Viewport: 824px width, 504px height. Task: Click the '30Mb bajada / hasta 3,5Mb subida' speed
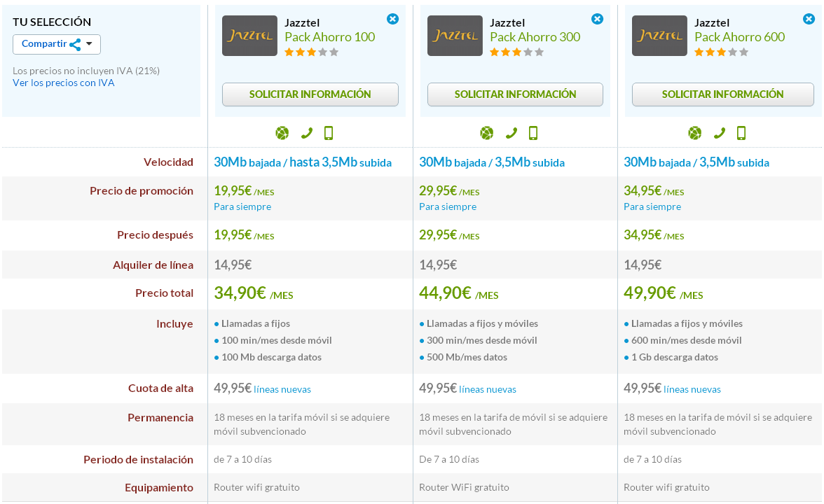pyautogui.click(x=303, y=162)
